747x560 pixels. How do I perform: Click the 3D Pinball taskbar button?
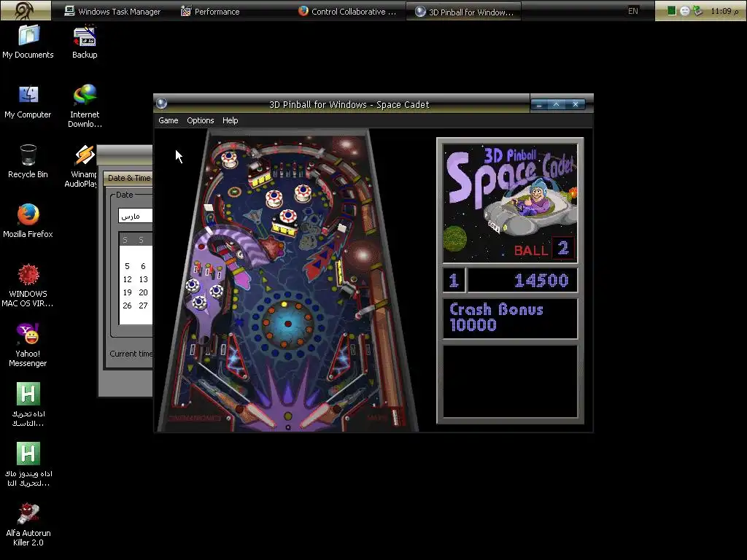click(463, 12)
